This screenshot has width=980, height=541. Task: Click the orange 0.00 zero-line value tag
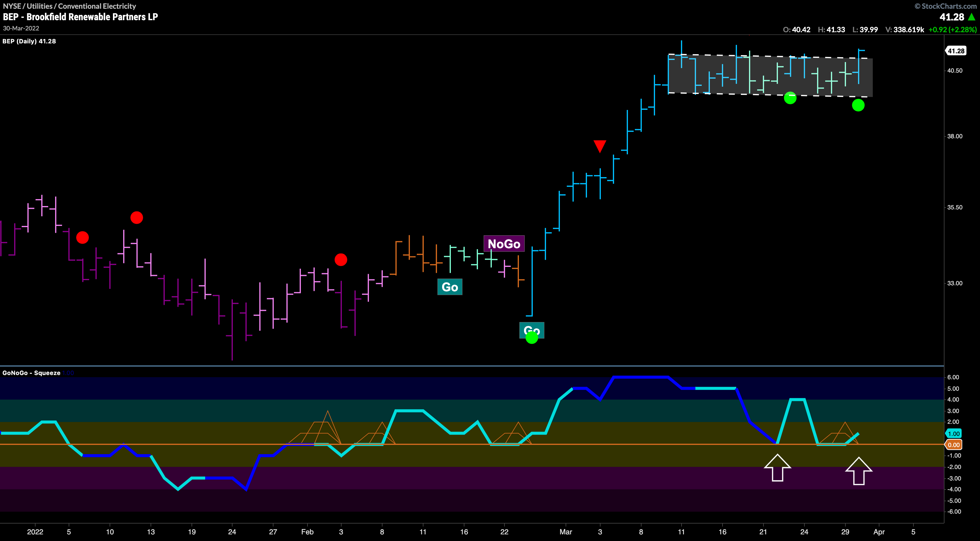pyautogui.click(x=953, y=445)
